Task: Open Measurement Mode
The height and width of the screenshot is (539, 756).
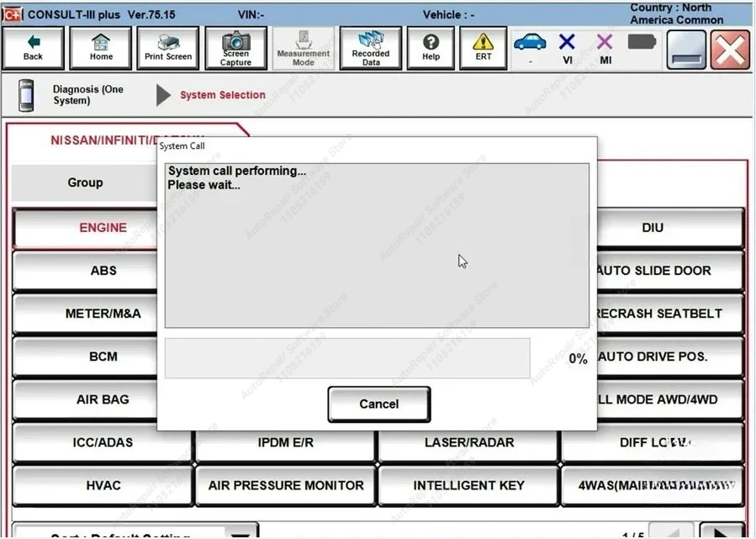Action: 303,48
